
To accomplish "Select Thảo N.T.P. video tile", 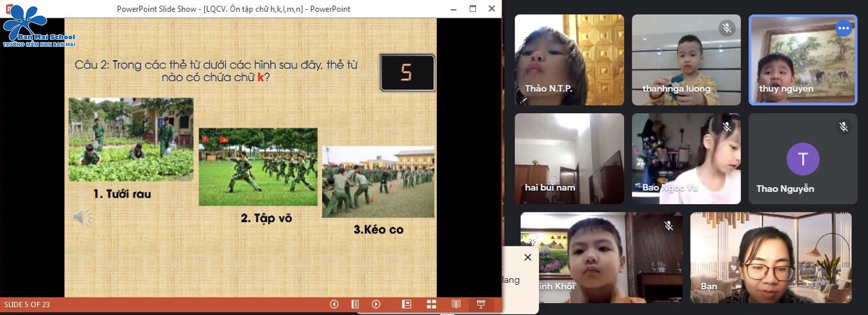I will coord(570,60).
